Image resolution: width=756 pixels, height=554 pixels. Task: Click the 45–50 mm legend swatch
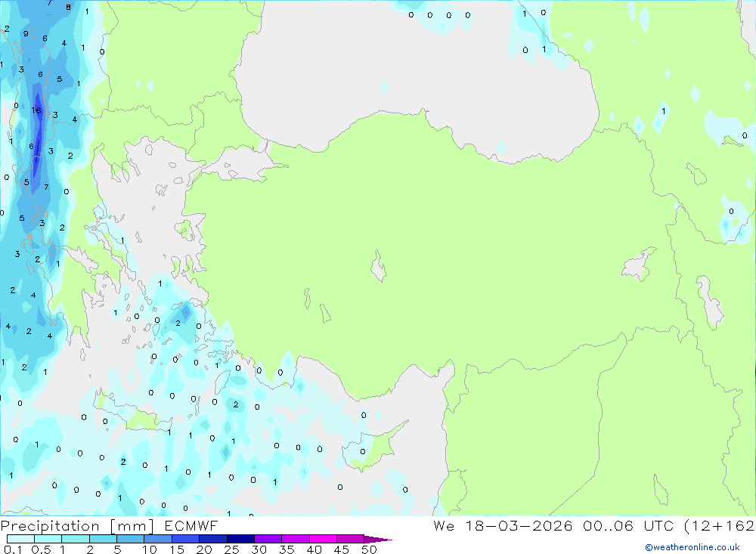click(x=351, y=539)
